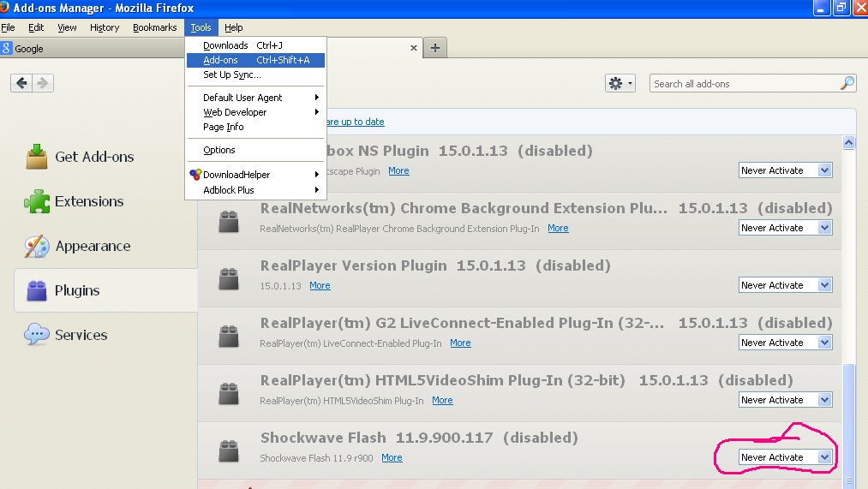Click More link for RealPlayer Version Plugin
868x489 pixels.
click(320, 285)
